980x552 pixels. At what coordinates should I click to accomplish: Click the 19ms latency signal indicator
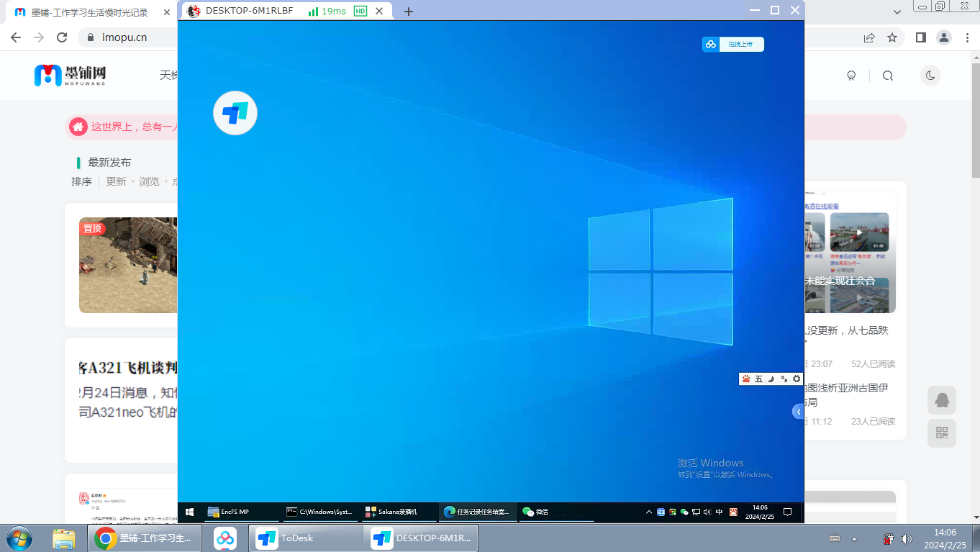327,11
